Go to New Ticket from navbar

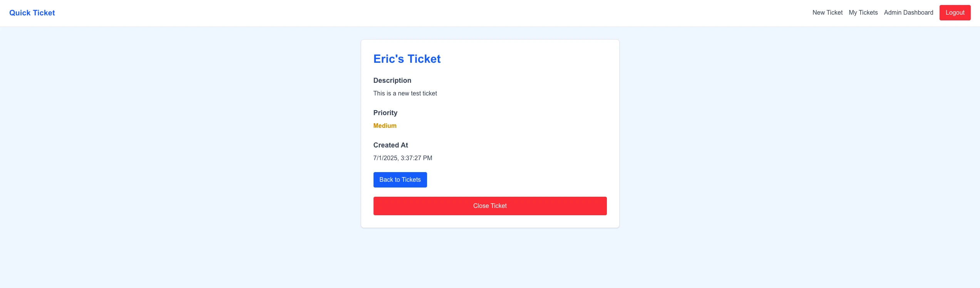tap(827, 13)
